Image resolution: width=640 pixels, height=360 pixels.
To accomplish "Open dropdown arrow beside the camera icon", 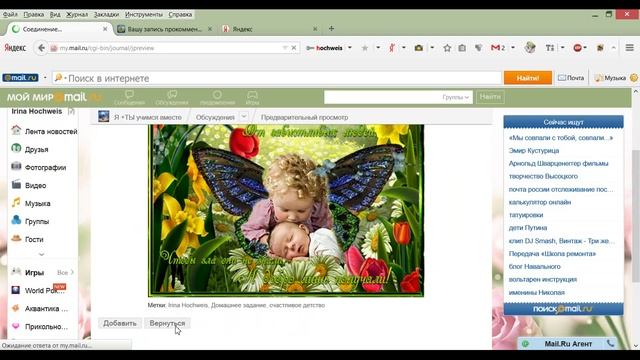I will 432,48.
